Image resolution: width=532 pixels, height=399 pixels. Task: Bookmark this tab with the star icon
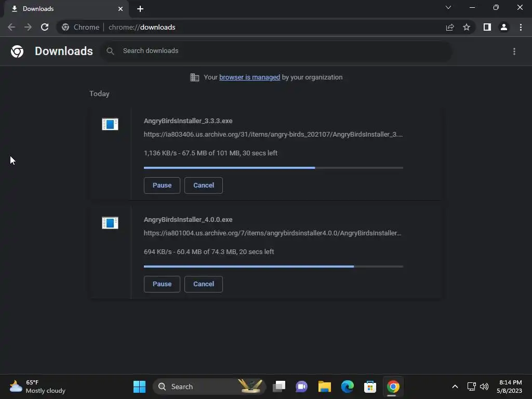pos(467,27)
